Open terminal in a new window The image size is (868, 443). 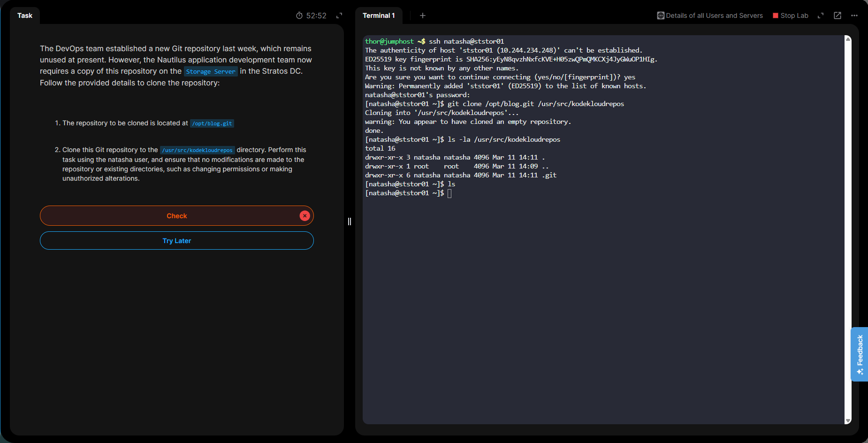click(838, 15)
